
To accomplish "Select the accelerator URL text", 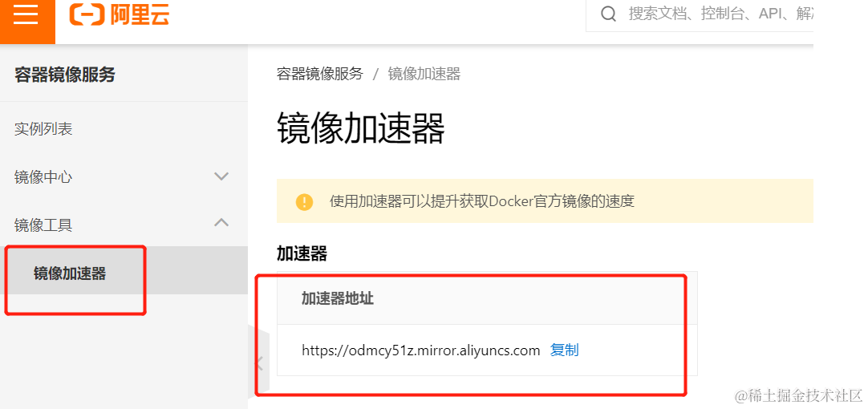I will point(420,350).
